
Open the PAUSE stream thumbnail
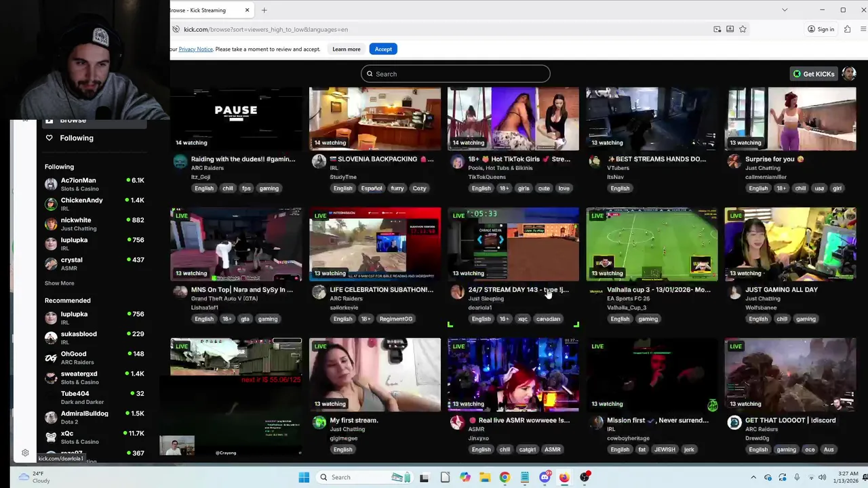(236, 118)
